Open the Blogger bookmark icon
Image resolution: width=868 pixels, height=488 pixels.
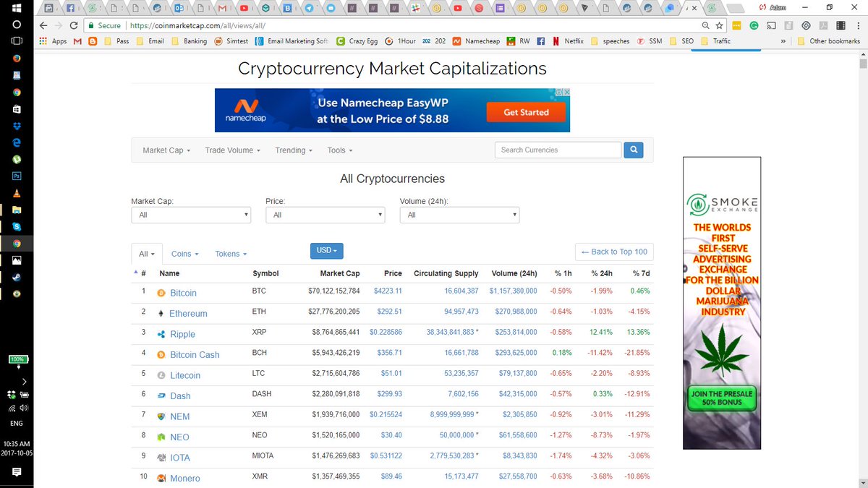tap(93, 41)
